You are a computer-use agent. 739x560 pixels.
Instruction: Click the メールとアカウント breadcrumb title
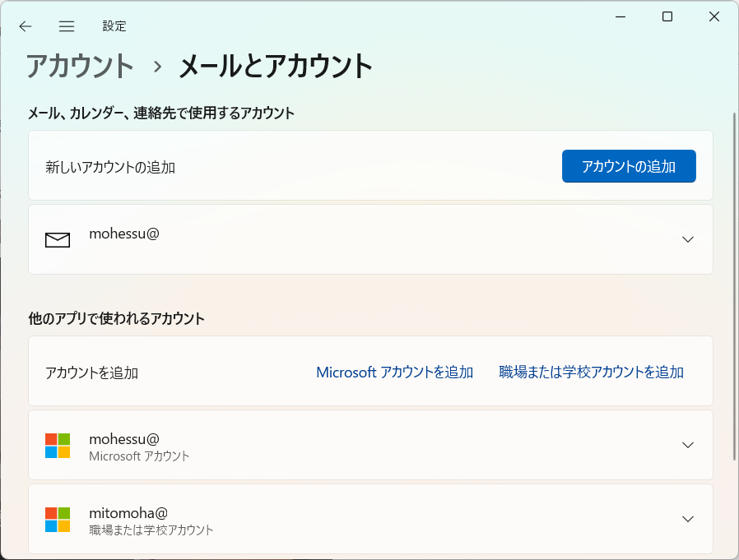tap(276, 66)
